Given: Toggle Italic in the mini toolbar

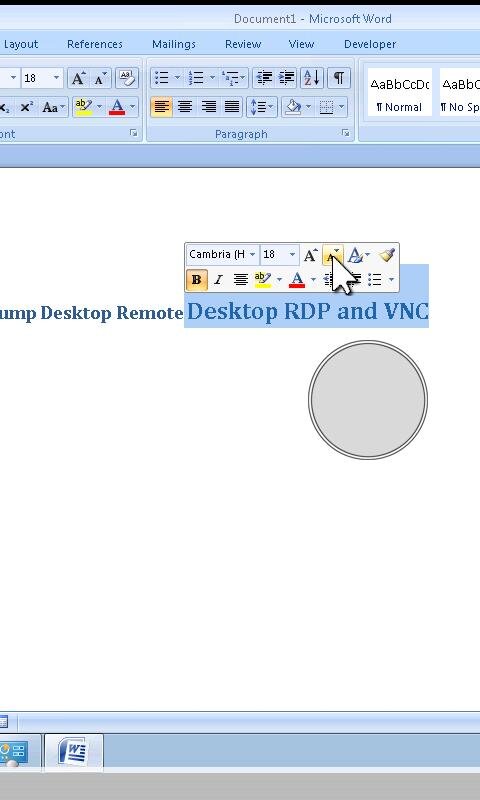Looking at the screenshot, I should click(x=218, y=280).
